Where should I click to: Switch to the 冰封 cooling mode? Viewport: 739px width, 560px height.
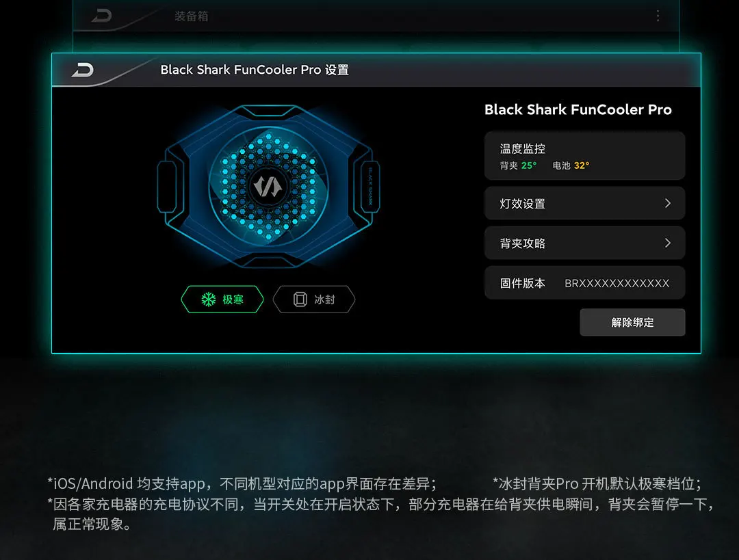click(x=314, y=299)
